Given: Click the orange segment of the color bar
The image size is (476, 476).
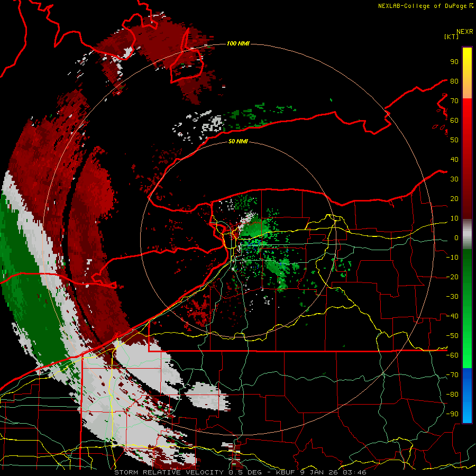Looking at the screenshot, I should click(x=467, y=90).
